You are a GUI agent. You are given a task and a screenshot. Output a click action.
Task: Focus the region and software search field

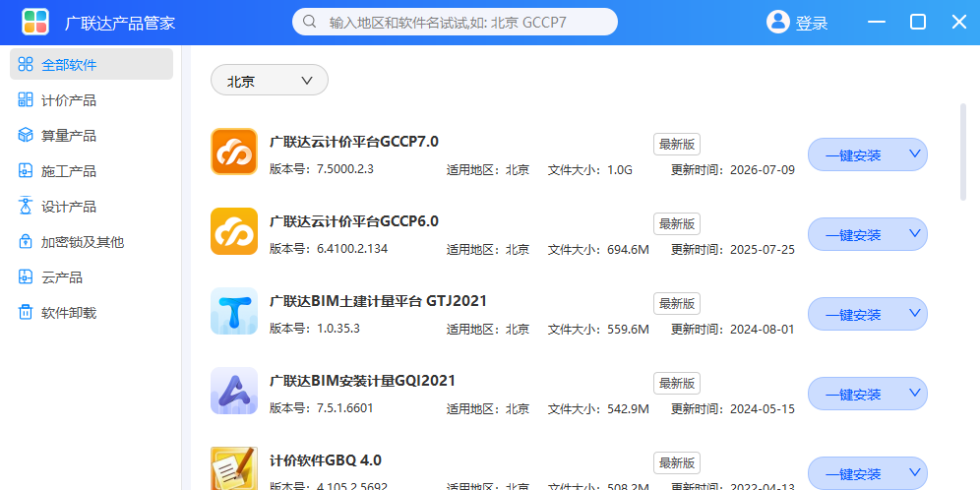click(x=455, y=22)
